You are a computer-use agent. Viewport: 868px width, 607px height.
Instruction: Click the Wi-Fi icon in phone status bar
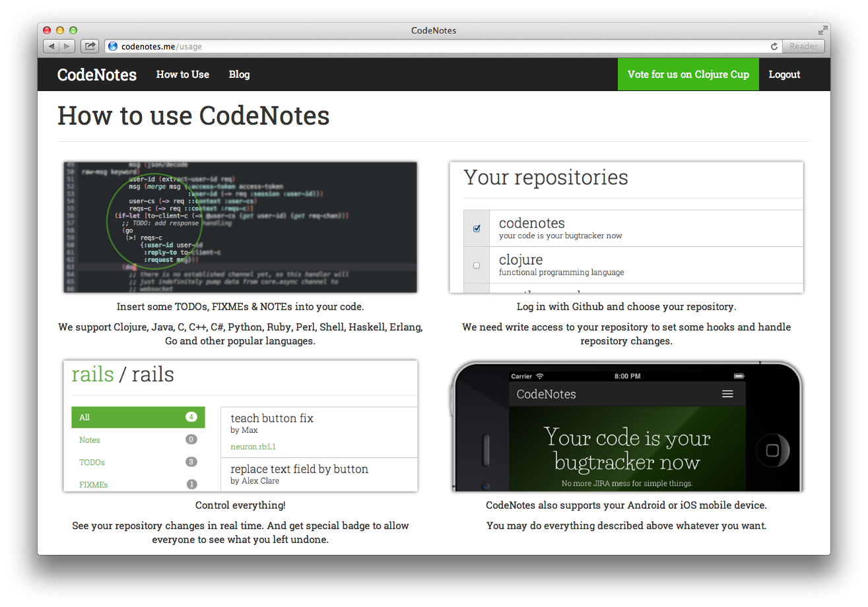coord(540,376)
